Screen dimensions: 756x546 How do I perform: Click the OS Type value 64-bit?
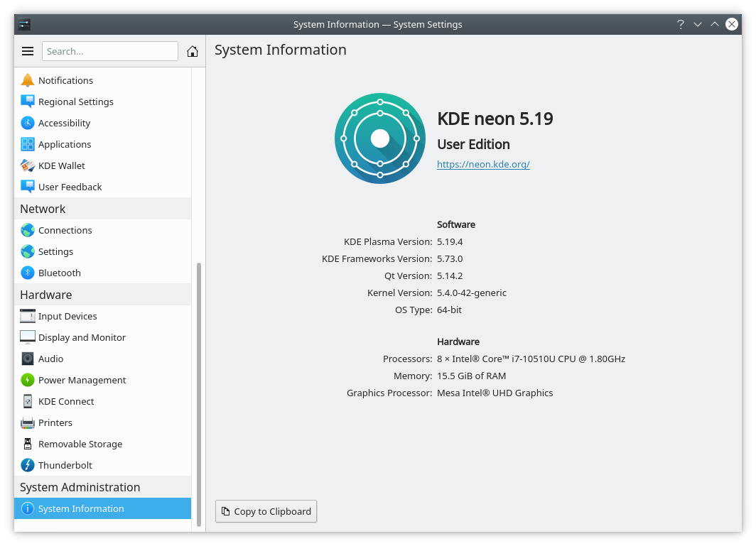coord(449,310)
